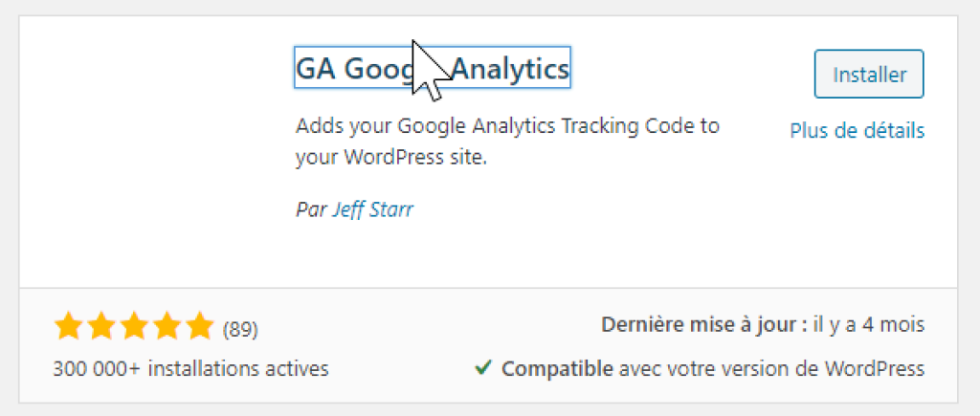Click the 300 000+ installations actives text

click(191, 368)
